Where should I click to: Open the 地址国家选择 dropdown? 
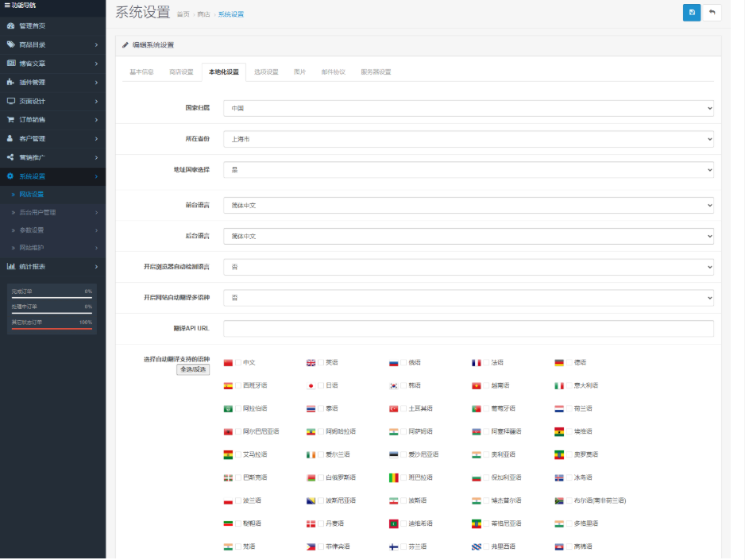coord(468,169)
